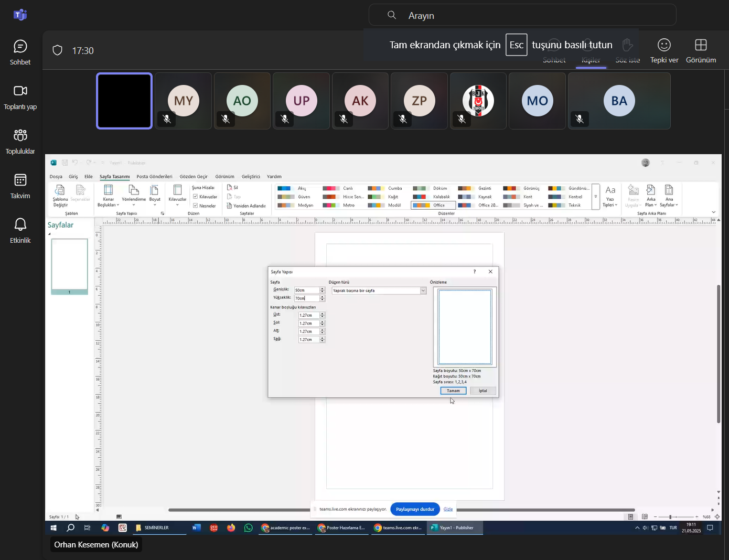Select the Kalabalık color scheme
Image resolution: width=729 pixels, height=560 pixels.
(433, 197)
